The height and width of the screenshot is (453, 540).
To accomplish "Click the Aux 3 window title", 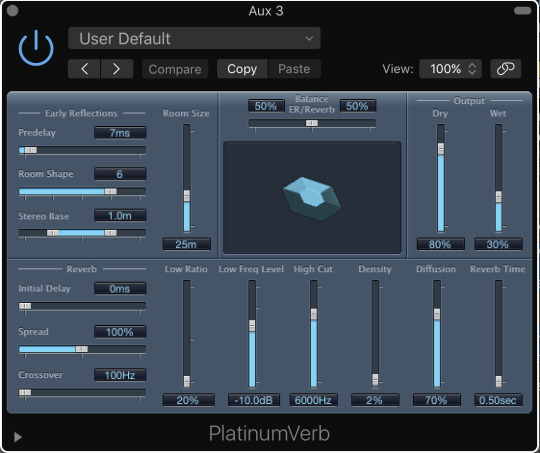I will (x=266, y=11).
